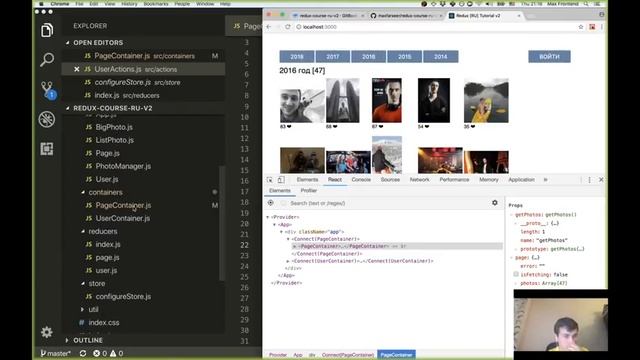Switch to the DevTools Network tab
The image size is (640, 360).
[420, 180]
